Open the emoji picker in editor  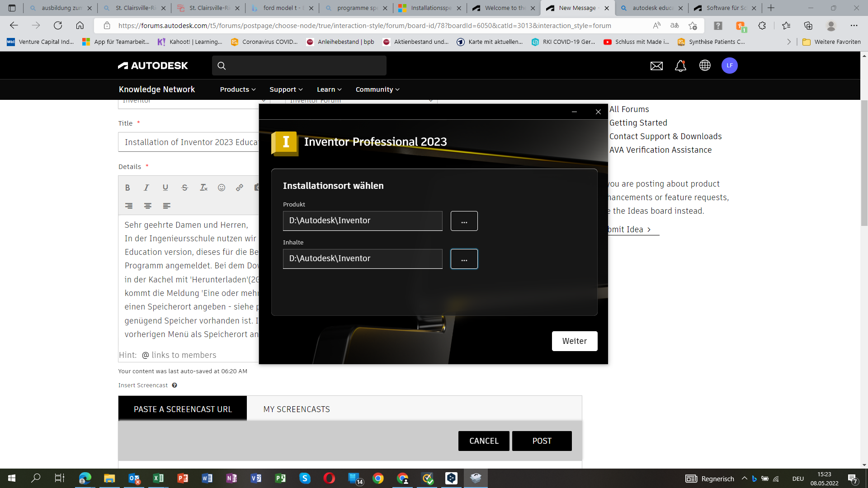(x=222, y=188)
